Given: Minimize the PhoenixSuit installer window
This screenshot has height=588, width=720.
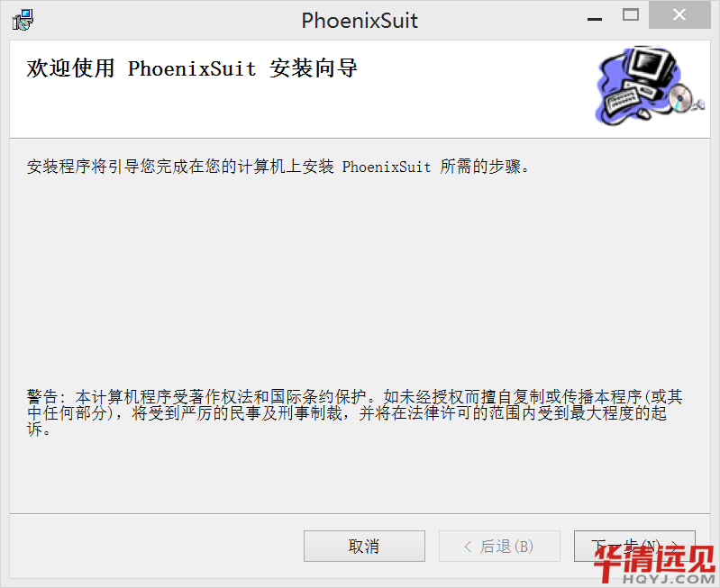Looking at the screenshot, I should [x=595, y=19].
